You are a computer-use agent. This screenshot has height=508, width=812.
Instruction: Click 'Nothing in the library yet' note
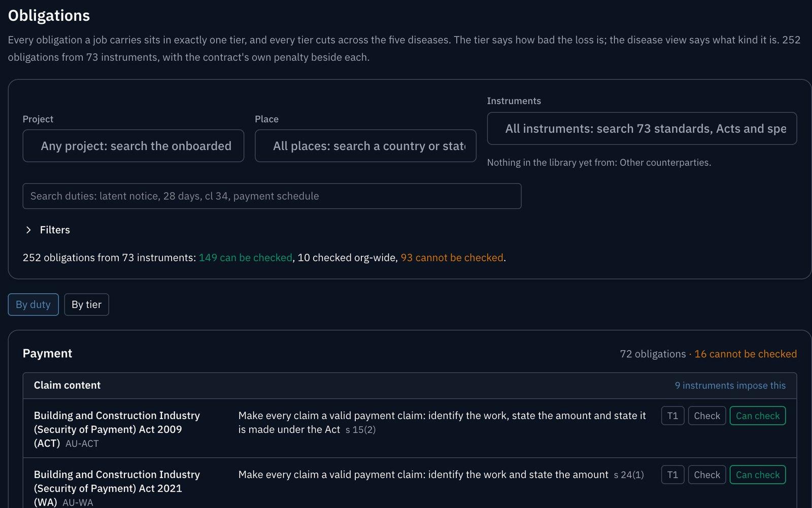[x=599, y=163]
